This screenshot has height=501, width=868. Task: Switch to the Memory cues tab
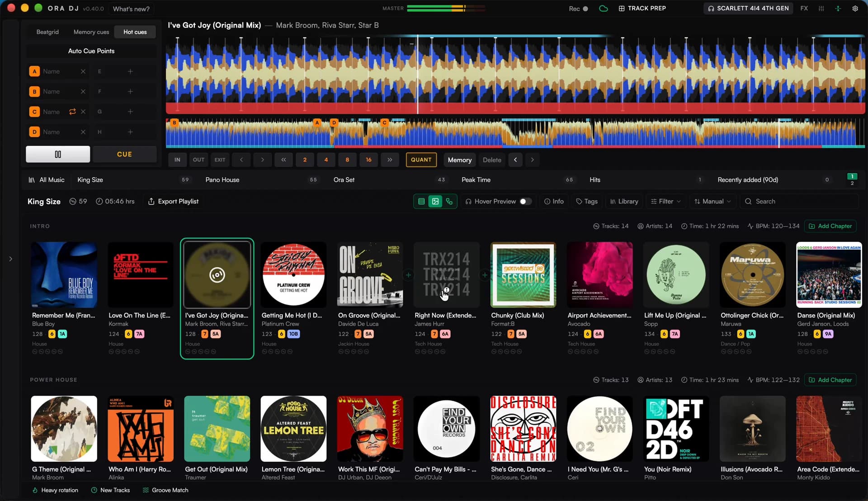pos(91,32)
